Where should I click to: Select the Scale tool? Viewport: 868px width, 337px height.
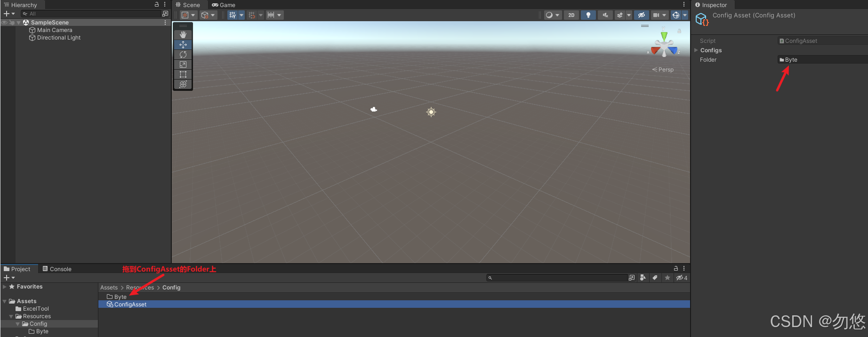pyautogui.click(x=183, y=64)
